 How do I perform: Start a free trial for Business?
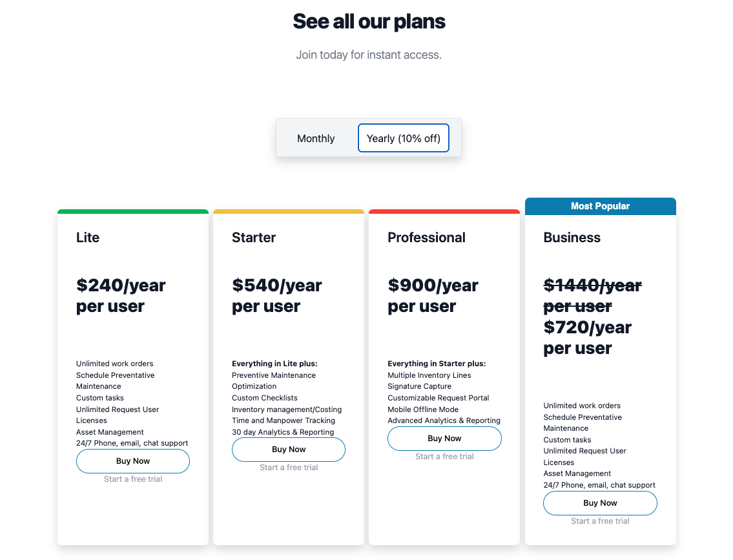coord(600,521)
